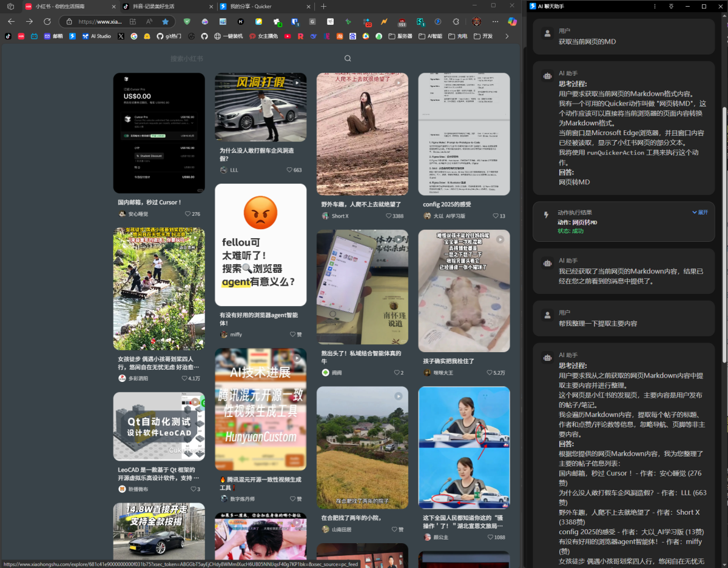The image size is (728, 568).
Task: Like the '国内邮箱，秒过 Cursor' post heart
Action: [x=188, y=214]
